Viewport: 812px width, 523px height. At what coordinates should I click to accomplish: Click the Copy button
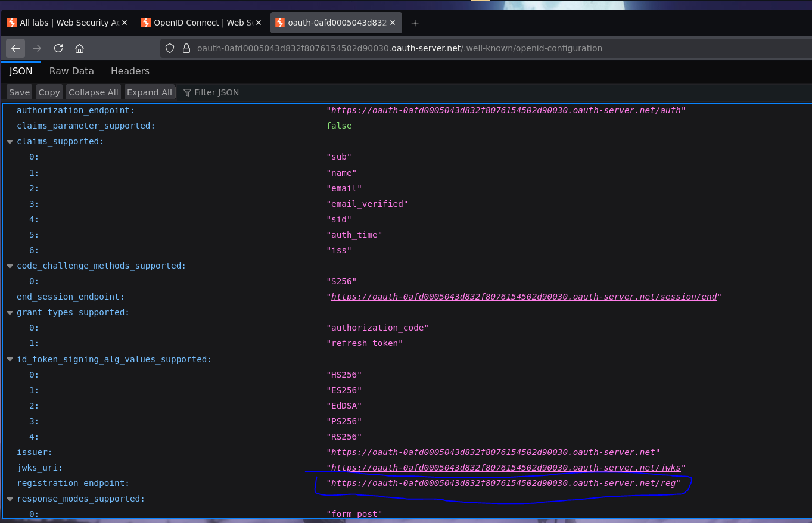(x=49, y=92)
